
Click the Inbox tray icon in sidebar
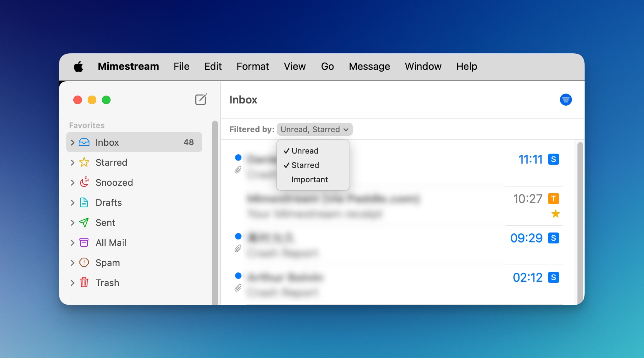coord(84,142)
